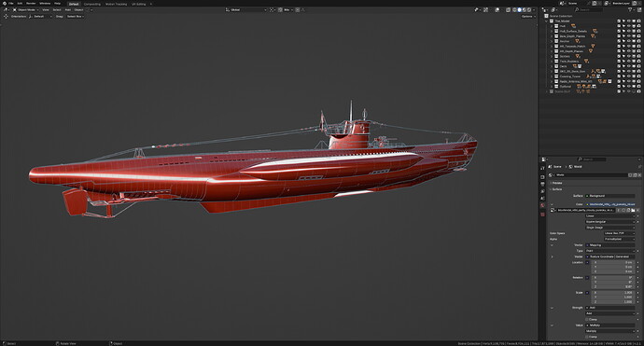This screenshot has height=346, width=644.
Task: Expand the Hull item in outliner
Action: [x=552, y=26]
